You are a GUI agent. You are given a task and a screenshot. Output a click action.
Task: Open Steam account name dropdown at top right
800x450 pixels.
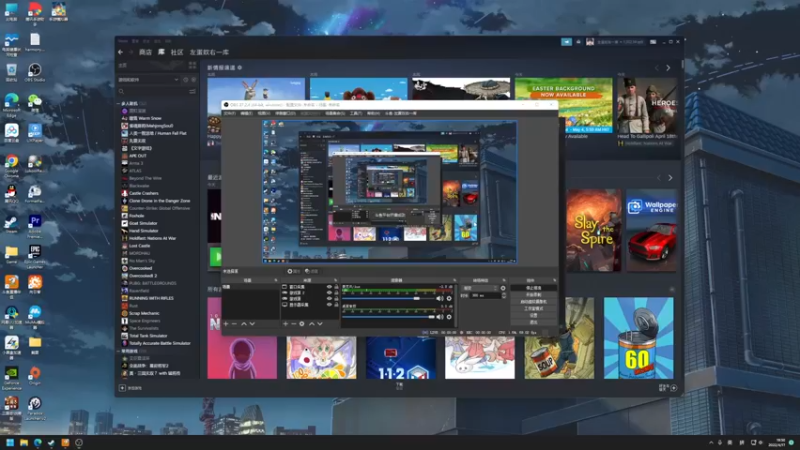[x=621, y=42]
